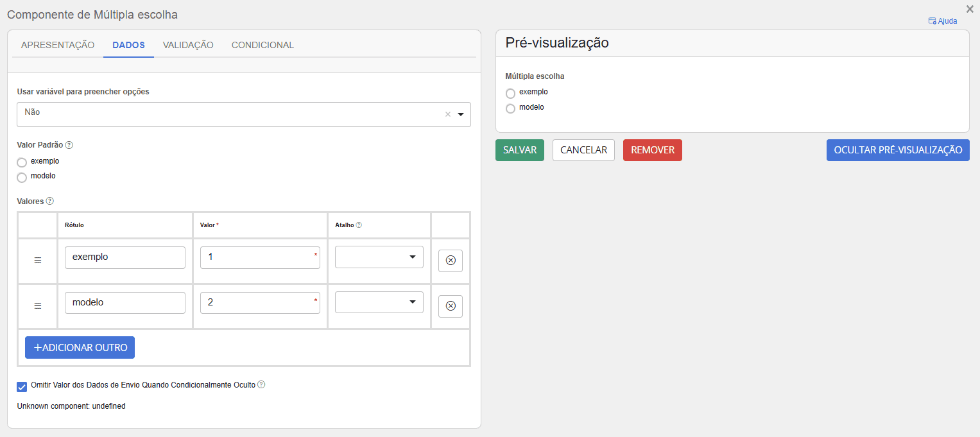
Task: Click the help icon beside Omitir Valor option
Action: [x=261, y=385]
